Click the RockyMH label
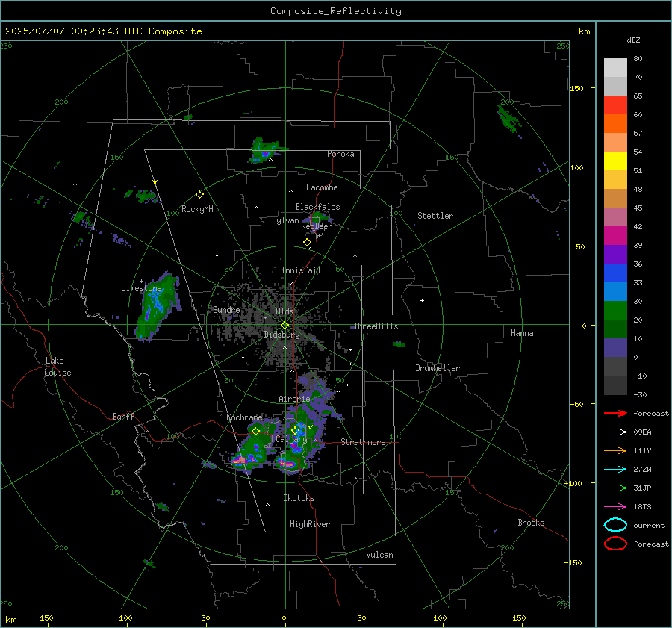The width and height of the screenshot is (672, 628). 197,209
